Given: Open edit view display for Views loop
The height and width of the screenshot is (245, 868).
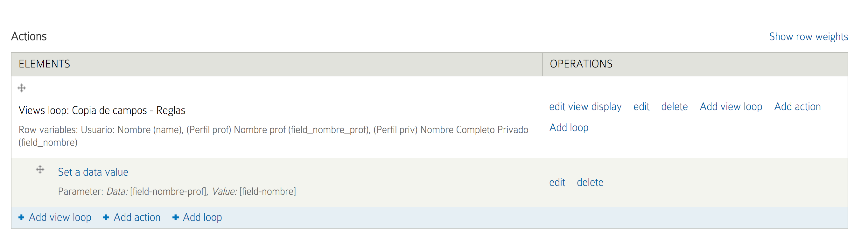Looking at the screenshot, I should pyautogui.click(x=585, y=107).
